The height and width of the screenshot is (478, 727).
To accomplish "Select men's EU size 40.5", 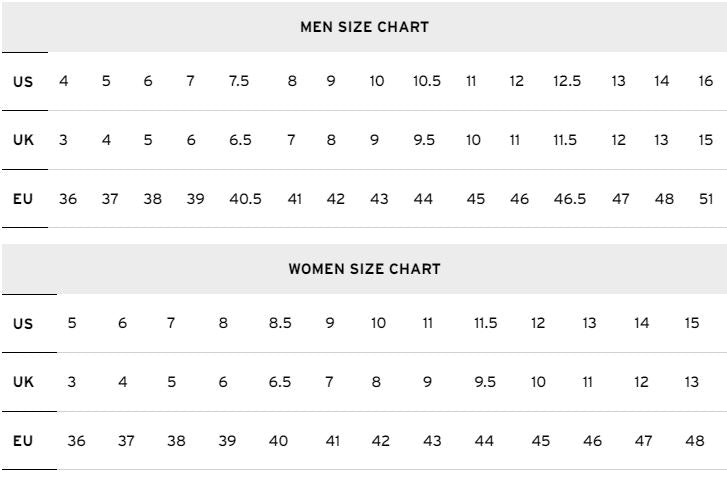I will click(x=245, y=199).
